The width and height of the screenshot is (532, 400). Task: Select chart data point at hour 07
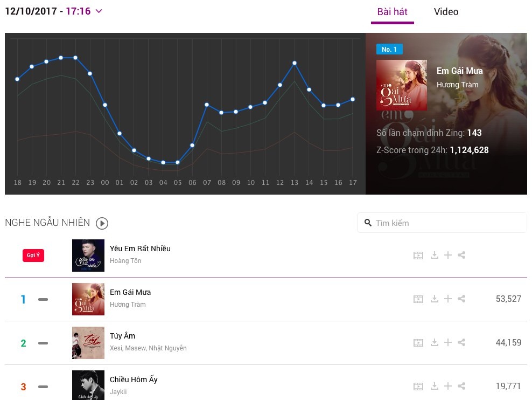(207, 105)
